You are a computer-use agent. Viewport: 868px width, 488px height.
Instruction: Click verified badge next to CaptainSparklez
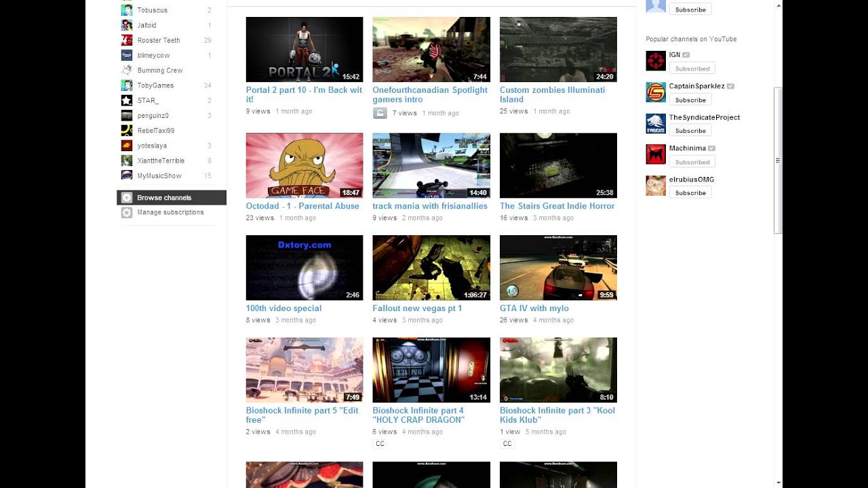click(730, 86)
